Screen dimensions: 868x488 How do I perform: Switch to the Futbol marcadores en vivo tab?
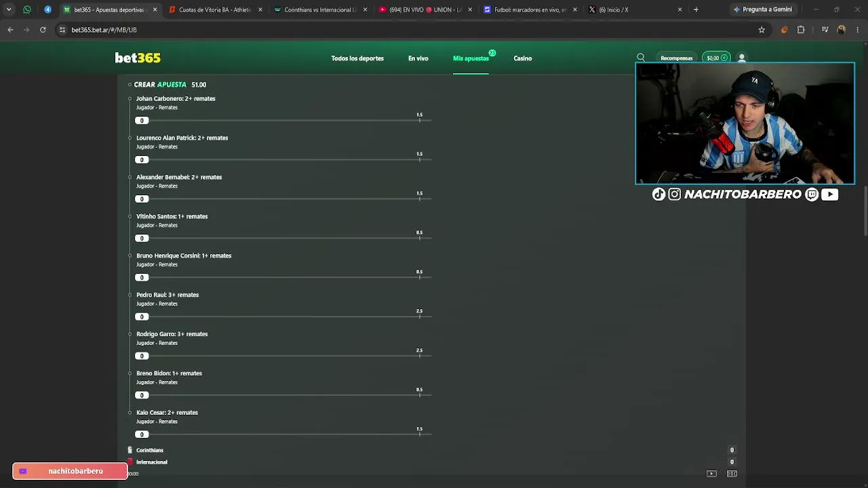pyautogui.click(x=526, y=9)
